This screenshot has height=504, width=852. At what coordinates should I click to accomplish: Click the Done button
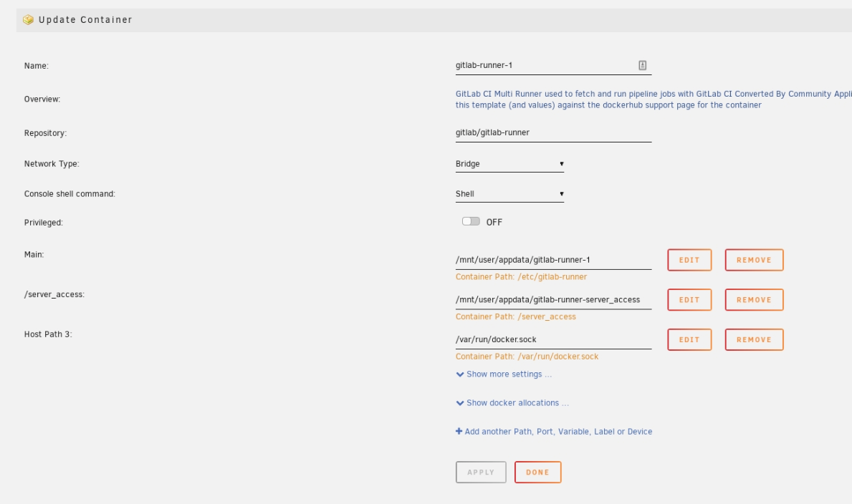[538, 472]
